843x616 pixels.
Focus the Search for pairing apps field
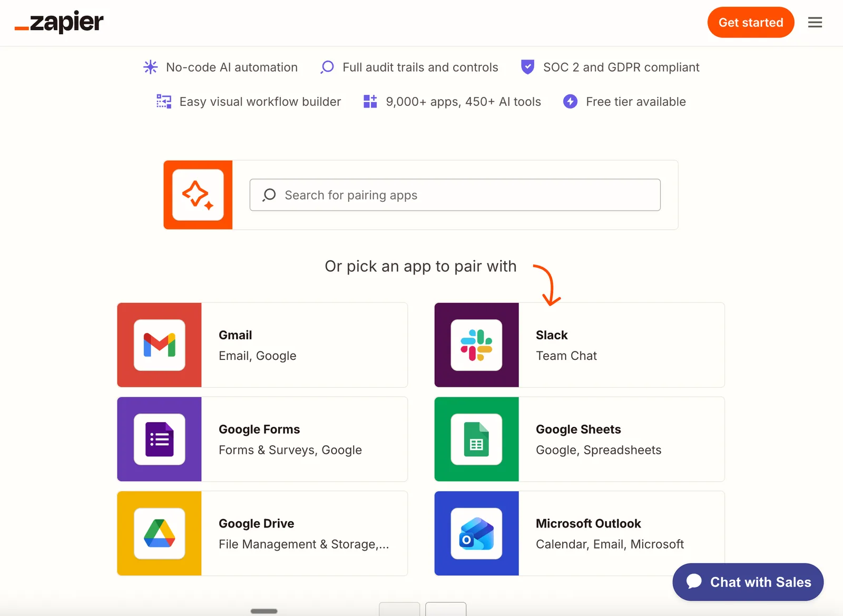pos(455,195)
